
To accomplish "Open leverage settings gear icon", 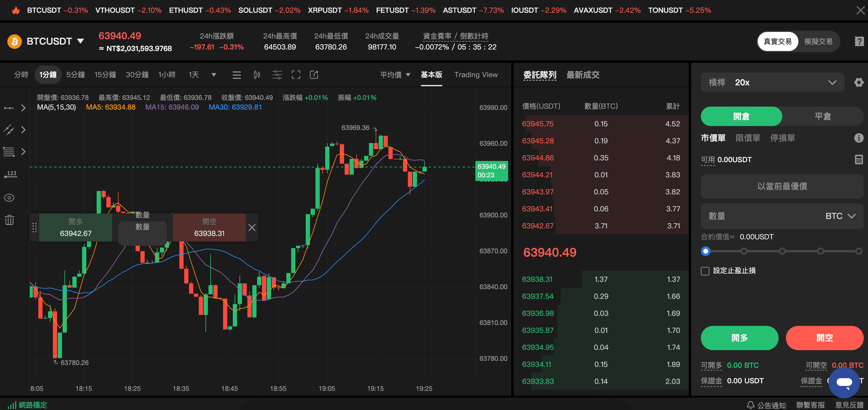I will 859,83.
